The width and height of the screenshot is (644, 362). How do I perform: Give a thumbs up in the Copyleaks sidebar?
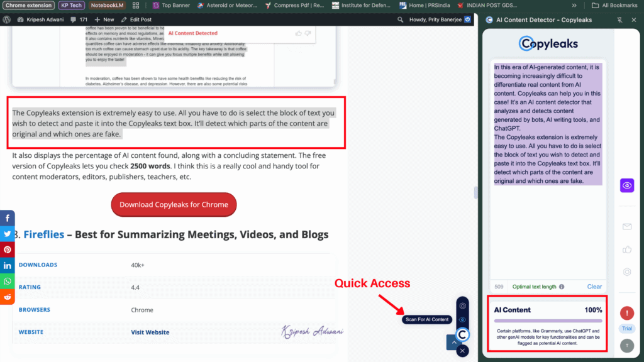(x=627, y=248)
